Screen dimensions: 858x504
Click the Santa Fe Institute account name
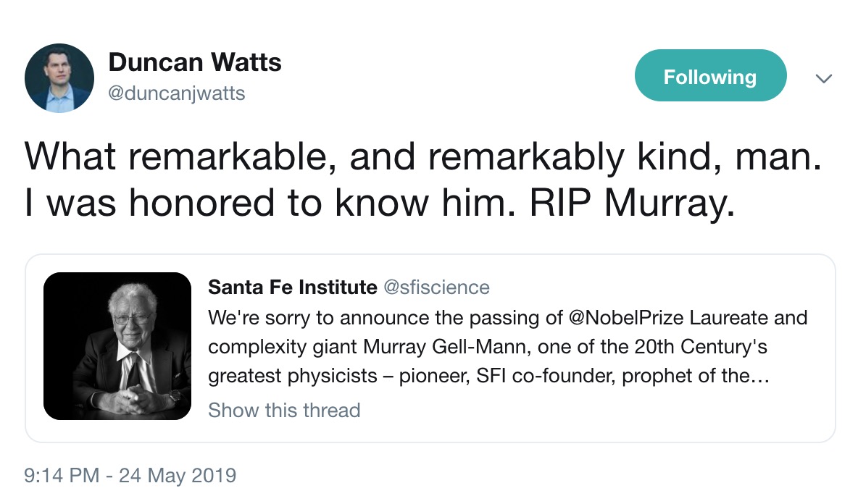tap(292, 287)
